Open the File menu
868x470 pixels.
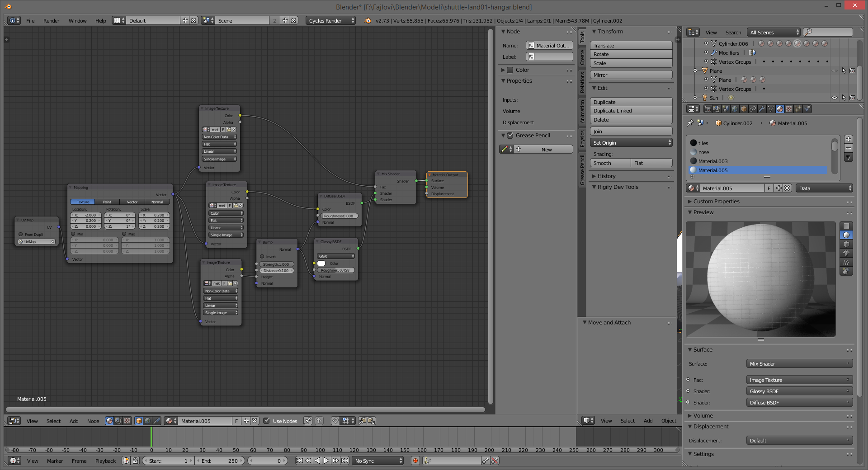tap(30, 20)
